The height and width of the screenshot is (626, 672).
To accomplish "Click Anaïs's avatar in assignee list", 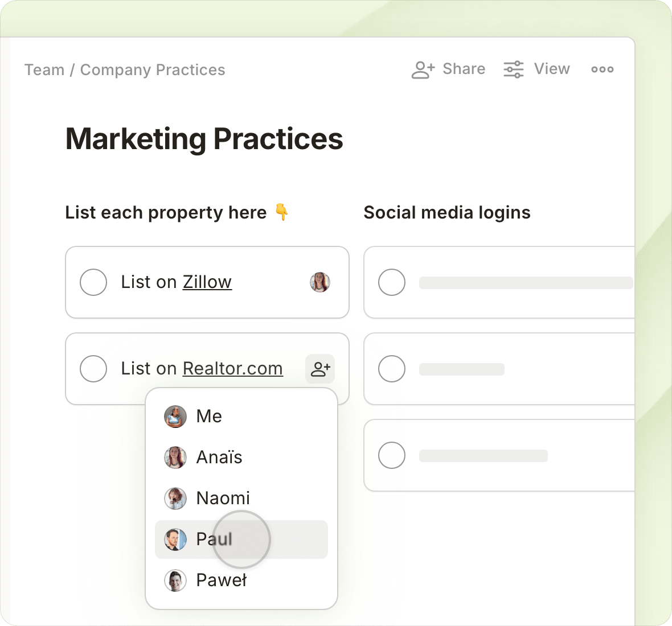I will [175, 458].
